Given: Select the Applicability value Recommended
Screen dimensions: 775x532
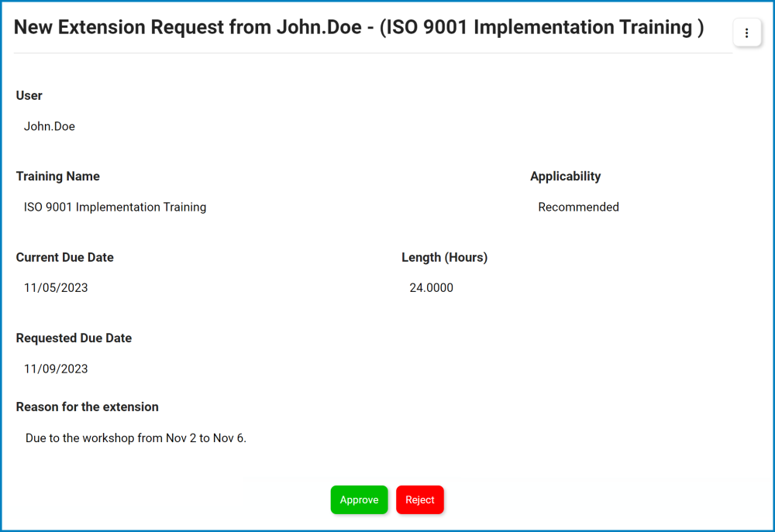Looking at the screenshot, I should [x=578, y=207].
